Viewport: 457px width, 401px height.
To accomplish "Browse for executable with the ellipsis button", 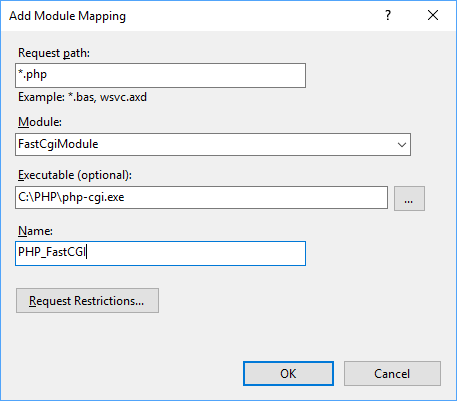I will tap(409, 198).
